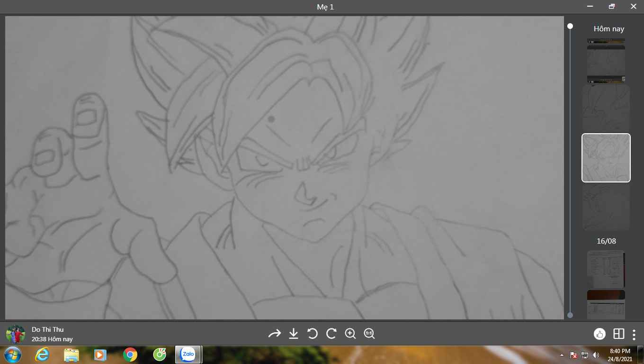React with the thumbs-up like button
The width and height of the screenshot is (644, 364).
point(599,334)
